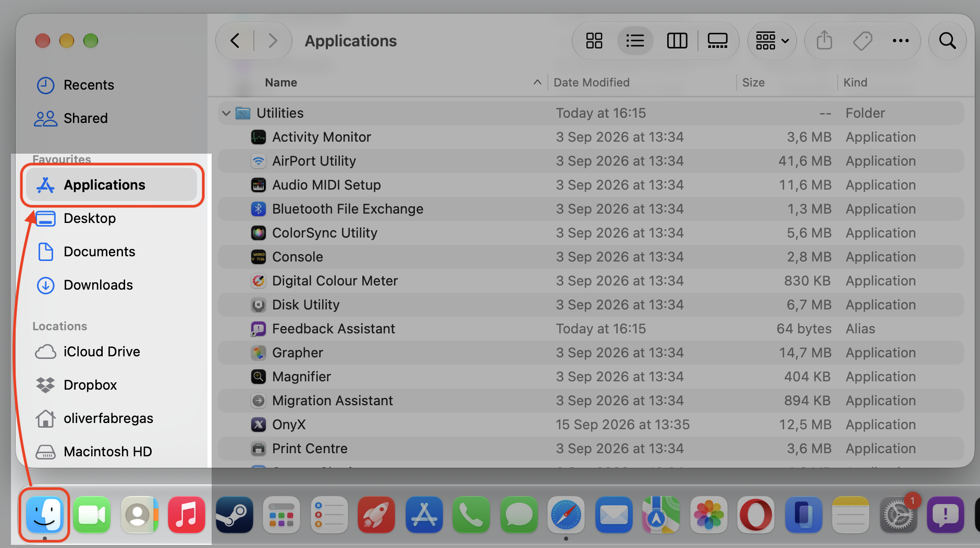Viewport: 980px width, 548px height.
Task: Select the OnyX app icon
Action: coord(259,425)
